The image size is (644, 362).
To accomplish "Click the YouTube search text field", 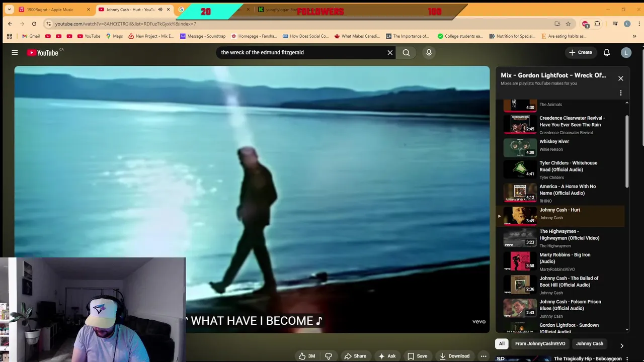I will [x=302, y=52].
